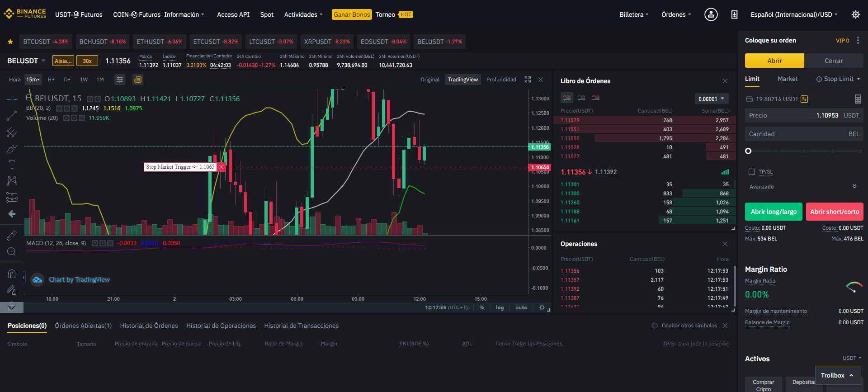Enable the TP/SL checkbox
The height and width of the screenshot is (392, 868).
pyautogui.click(x=752, y=172)
